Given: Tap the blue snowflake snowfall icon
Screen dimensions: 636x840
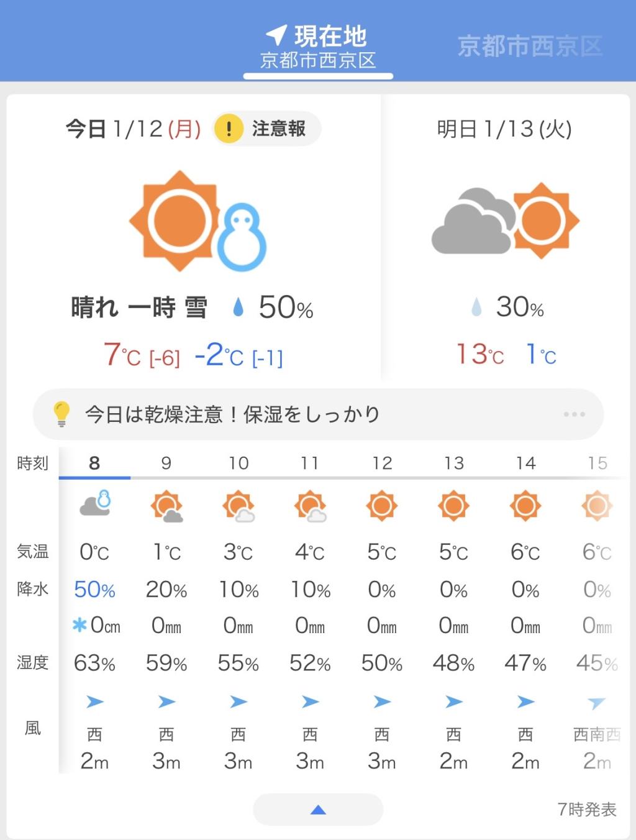Looking at the screenshot, I should 79,625.
